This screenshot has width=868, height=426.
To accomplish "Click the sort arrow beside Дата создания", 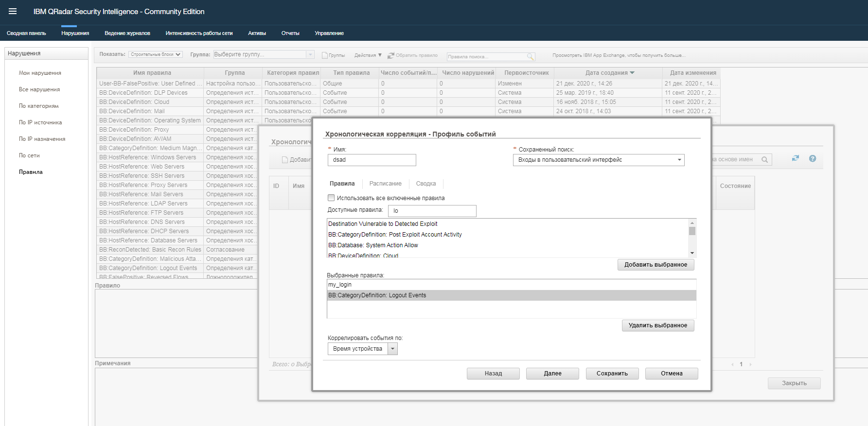I will [x=632, y=73].
